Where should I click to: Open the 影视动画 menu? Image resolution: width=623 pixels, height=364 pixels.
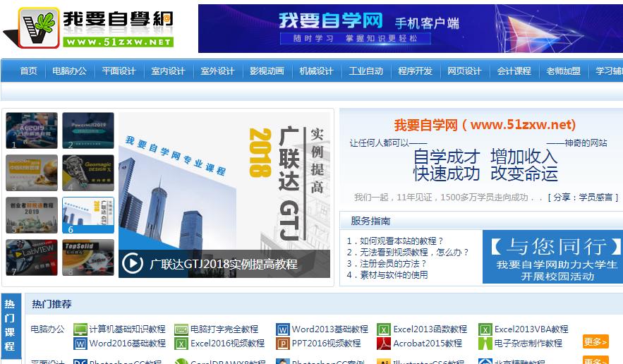(267, 71)
